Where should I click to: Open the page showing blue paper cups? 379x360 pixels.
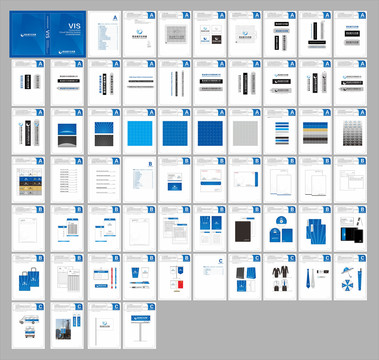pos(139,277)
